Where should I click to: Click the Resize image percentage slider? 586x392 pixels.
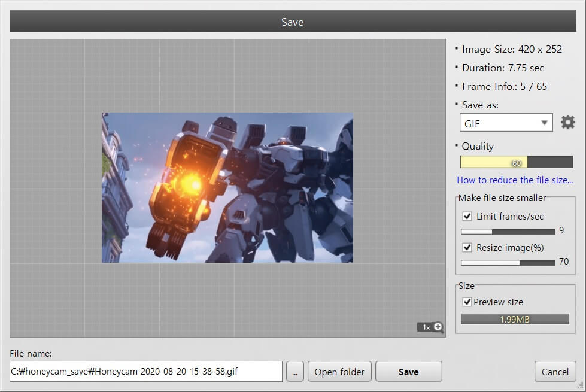pos(508,262)
